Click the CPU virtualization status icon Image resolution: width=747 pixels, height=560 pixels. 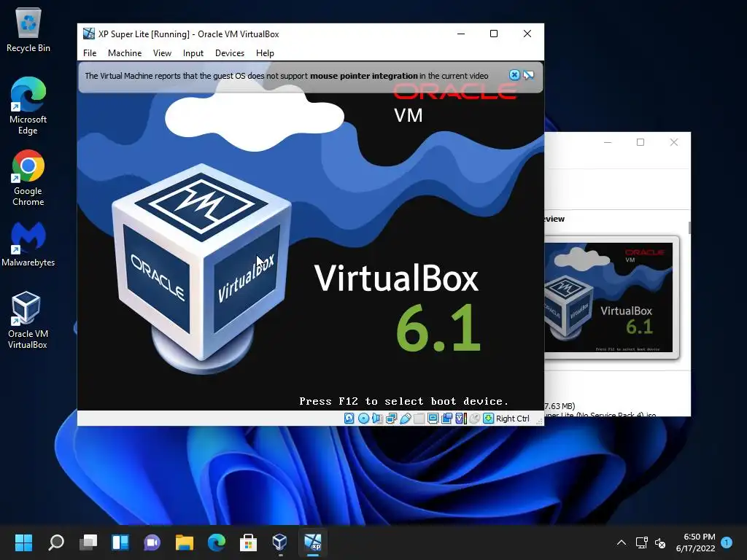click(461, 418)
